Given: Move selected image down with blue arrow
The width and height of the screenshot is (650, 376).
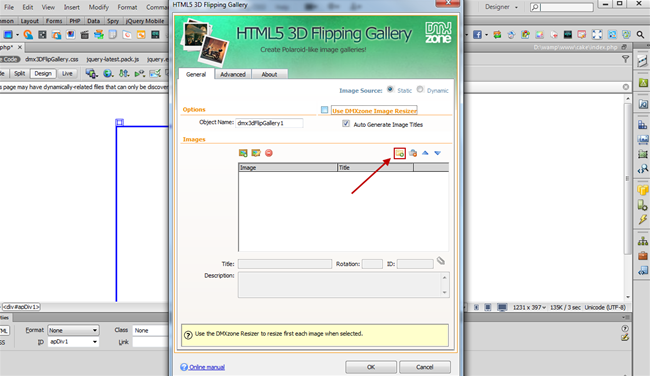Looking at the screenshot, I should [x=438, y=153].
